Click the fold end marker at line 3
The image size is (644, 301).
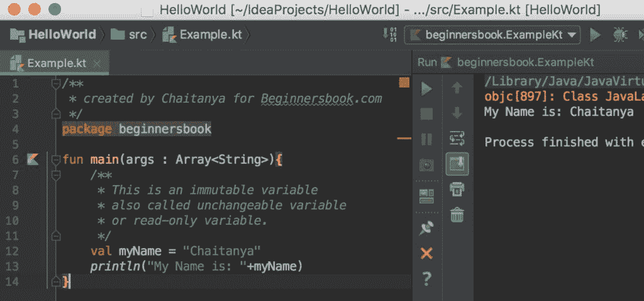(56, 113)
